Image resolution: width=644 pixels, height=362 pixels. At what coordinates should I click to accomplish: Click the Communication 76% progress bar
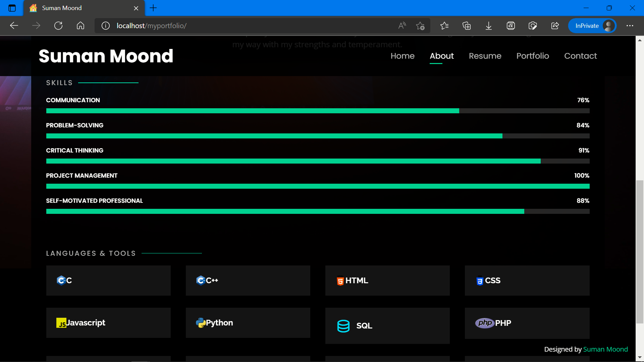[318, 111]
